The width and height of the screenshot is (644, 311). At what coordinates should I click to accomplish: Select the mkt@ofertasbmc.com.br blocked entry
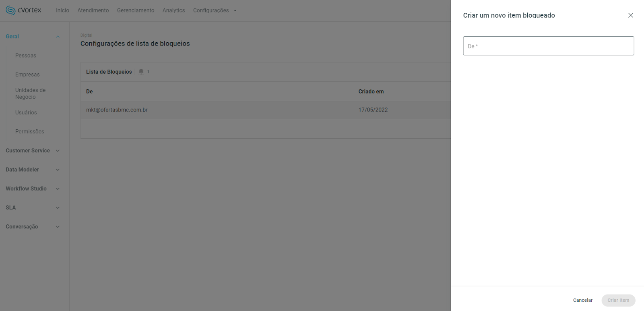coord(117,110)
